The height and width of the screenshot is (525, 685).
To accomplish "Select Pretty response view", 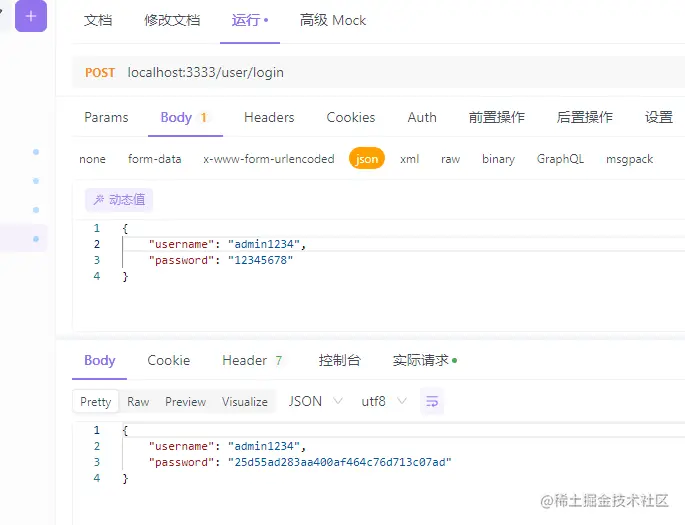I will click(x=96, y=401).
